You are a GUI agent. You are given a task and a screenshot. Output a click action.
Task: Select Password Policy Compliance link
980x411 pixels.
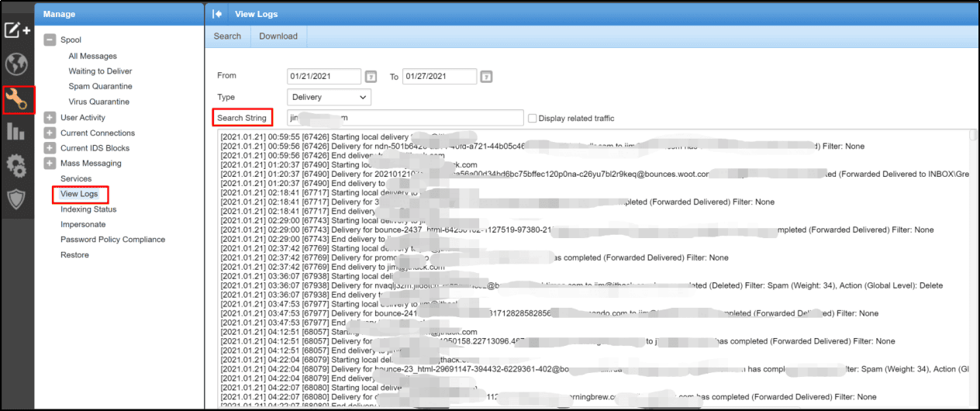tap(113, 240)
